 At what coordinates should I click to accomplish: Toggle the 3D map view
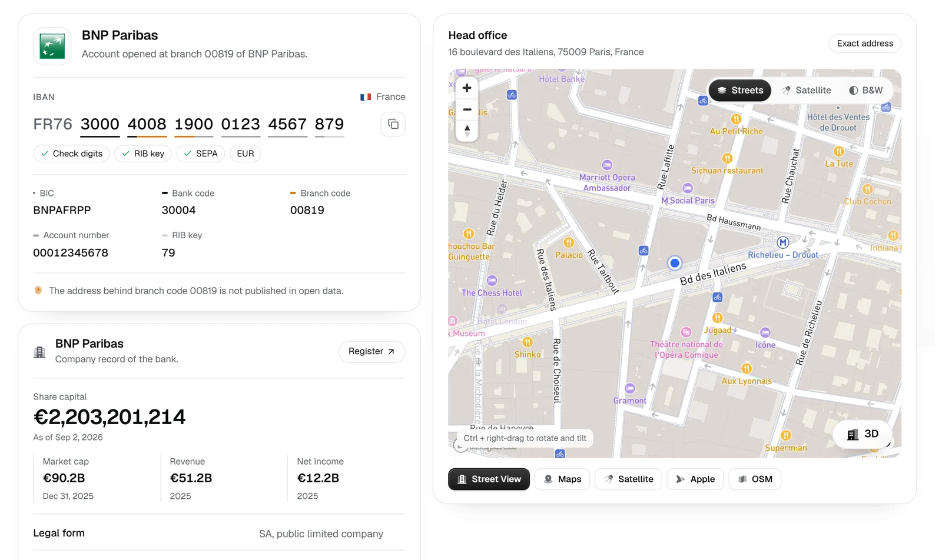pos(863,434)
